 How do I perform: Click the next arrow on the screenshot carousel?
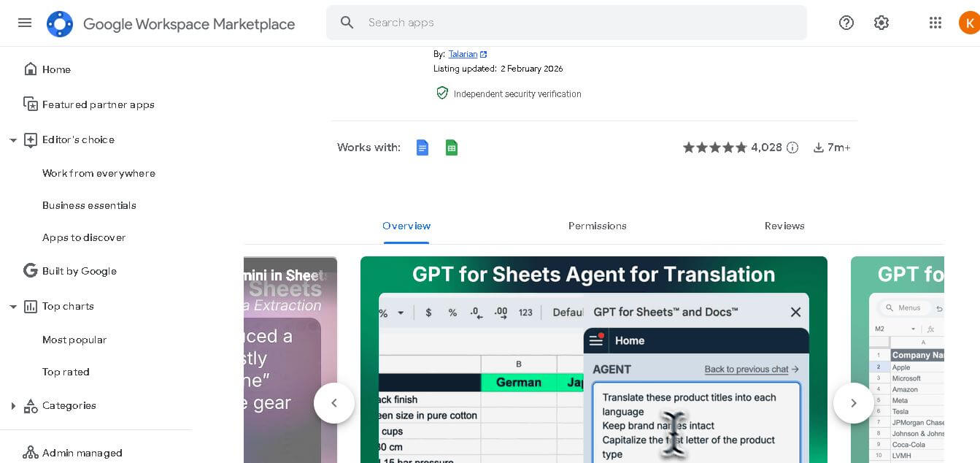pos(853,402)
